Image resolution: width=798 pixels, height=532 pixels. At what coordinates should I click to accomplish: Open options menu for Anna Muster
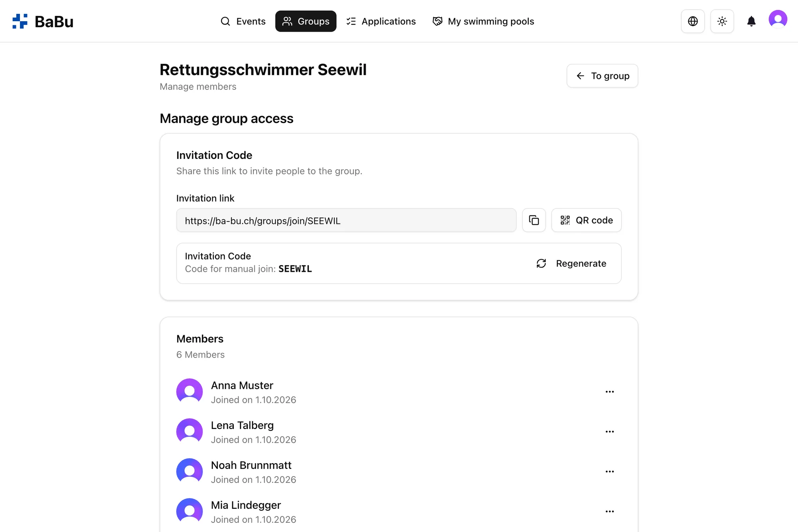(609, 392)
